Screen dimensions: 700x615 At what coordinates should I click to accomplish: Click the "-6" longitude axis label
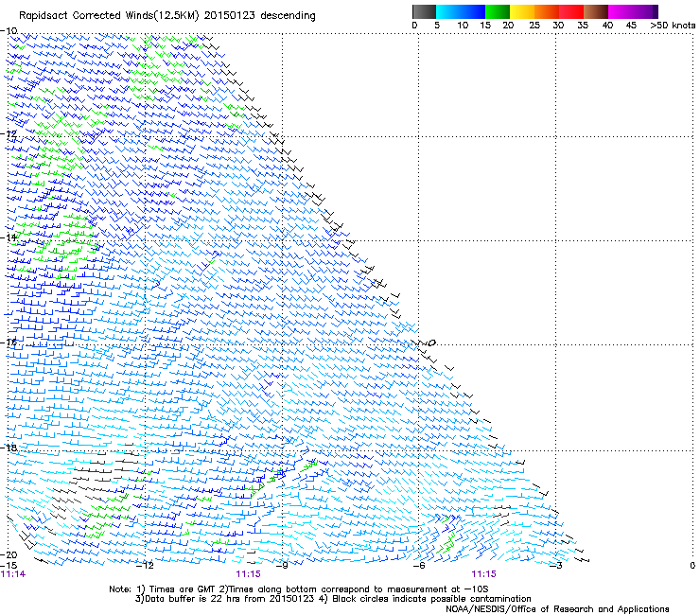click(419, 566)
